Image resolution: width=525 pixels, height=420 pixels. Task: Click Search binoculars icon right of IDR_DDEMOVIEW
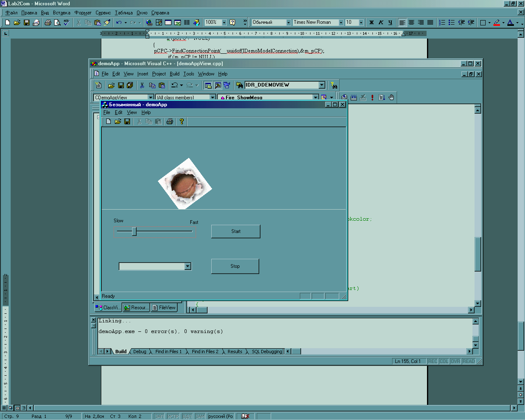tap(334, 85)
